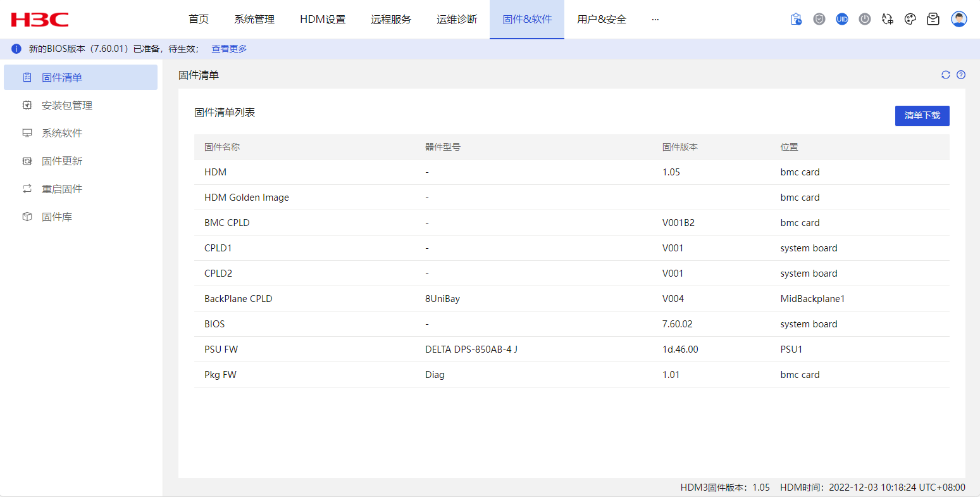Click CPLD2 firmware name
980x497 pixels.
pos(218,274)
